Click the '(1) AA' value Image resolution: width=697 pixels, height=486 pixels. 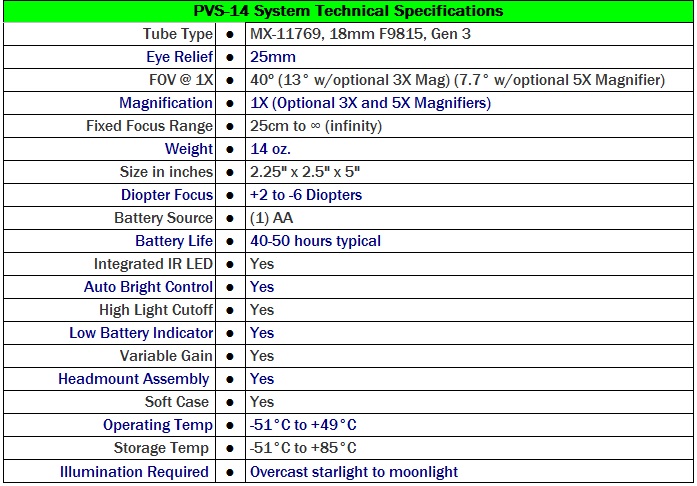click(271, 218)
